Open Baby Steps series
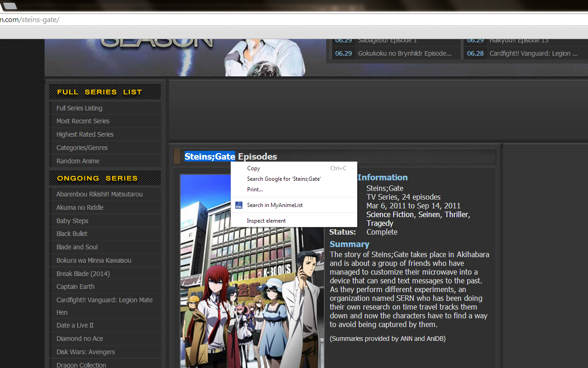 point(73,221)
